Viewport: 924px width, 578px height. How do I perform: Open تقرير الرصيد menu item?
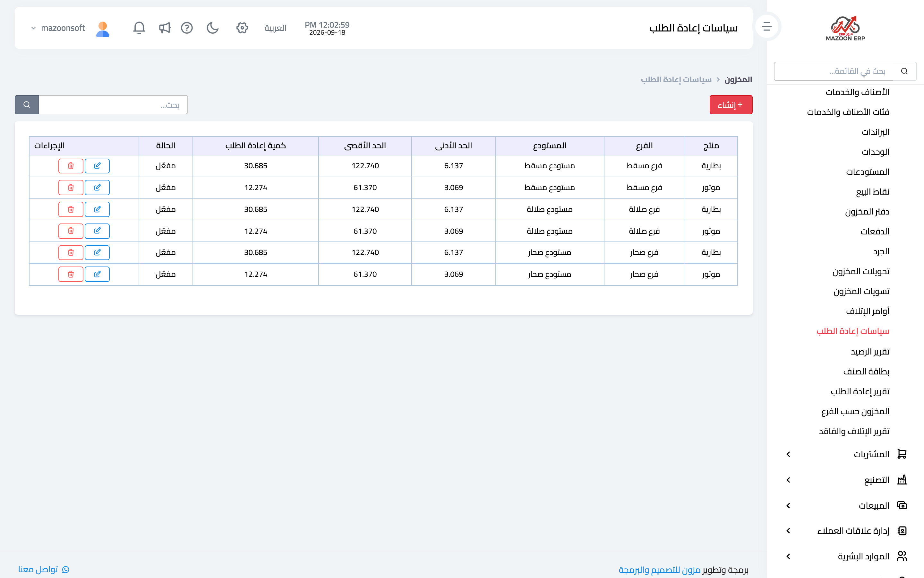[x=870, y=351]
